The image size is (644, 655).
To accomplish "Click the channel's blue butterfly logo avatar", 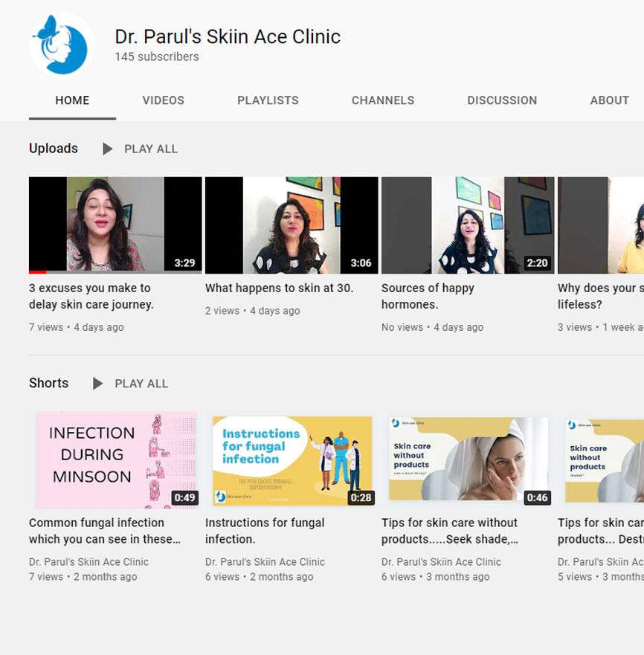I will click(62, 45).
